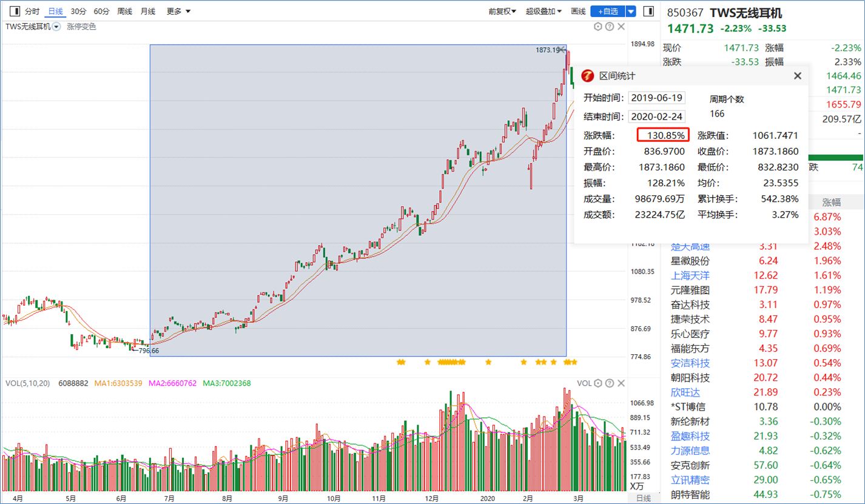Switch to the 周线 weekly tab

tap(124, 11)
